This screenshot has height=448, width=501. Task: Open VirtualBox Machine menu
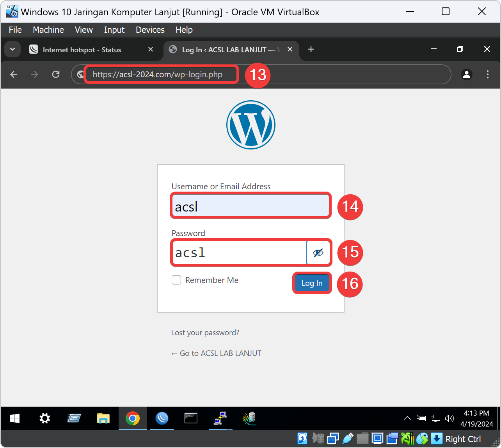tap(48, 30)
